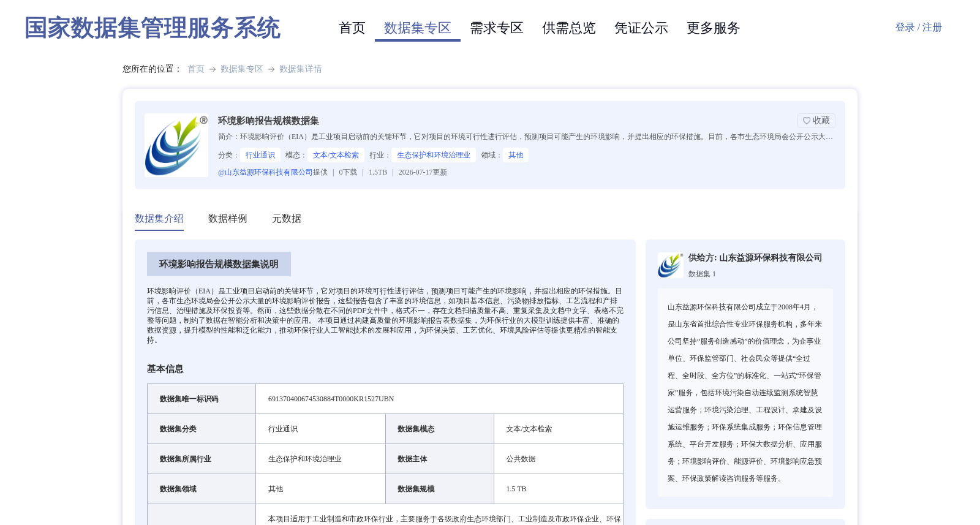Click the 数据集唯一标识码 table label
Image resolution: width=980 pixels, height=525 pixels.
click(x=189, y=399)
